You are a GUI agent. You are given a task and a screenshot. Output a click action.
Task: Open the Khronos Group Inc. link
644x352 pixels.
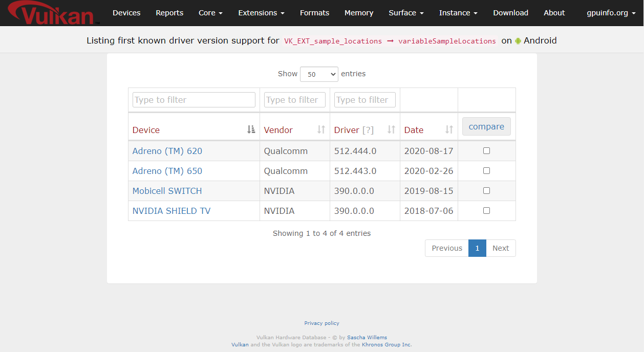(x=387, y=345)
